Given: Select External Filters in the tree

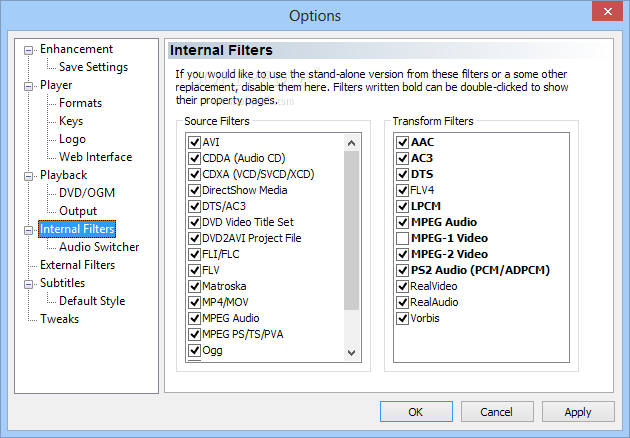Looking at the screenshot, I should click(x=77, y=265).
